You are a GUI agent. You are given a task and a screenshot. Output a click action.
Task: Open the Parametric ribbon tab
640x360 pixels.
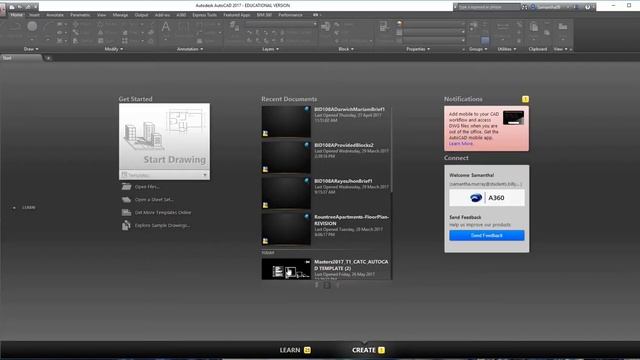tap(80, 15)
